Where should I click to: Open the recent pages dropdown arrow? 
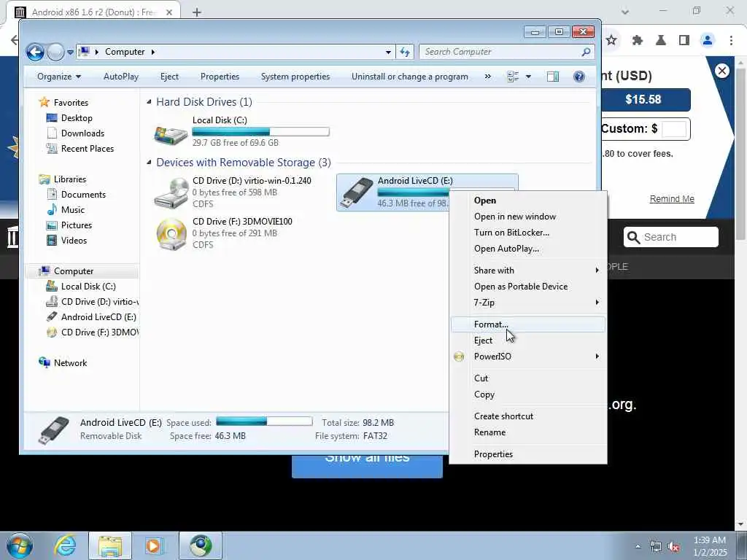pyautogui.click(x=70, y=52)
